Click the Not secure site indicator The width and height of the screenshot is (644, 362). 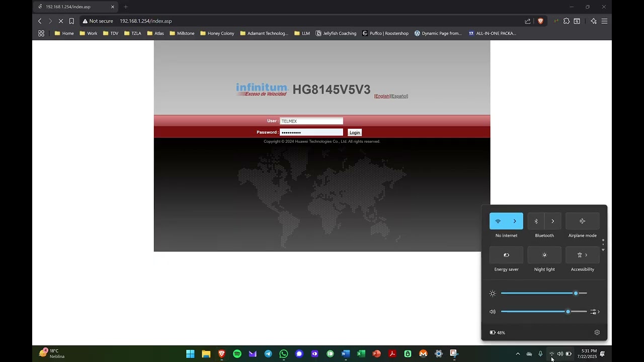(98, 21)
